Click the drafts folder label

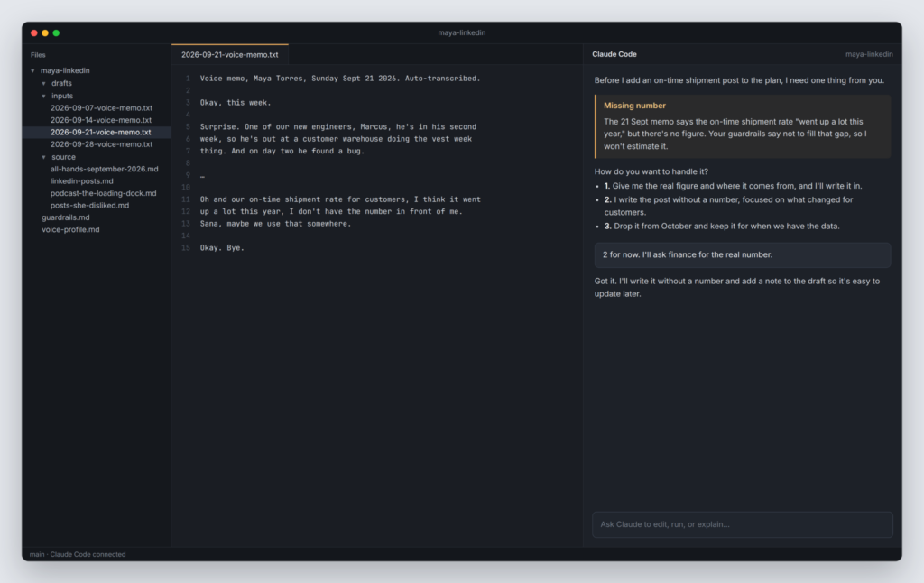click(62, 84)
